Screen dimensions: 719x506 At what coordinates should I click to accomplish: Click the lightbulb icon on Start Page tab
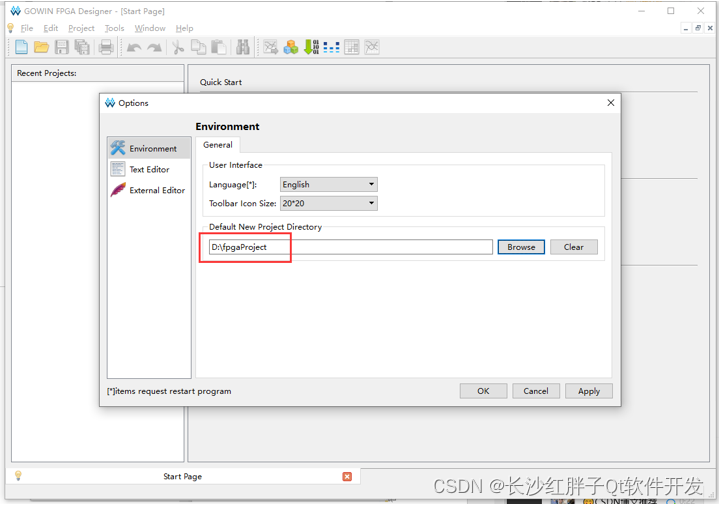(x=18, y=476)
